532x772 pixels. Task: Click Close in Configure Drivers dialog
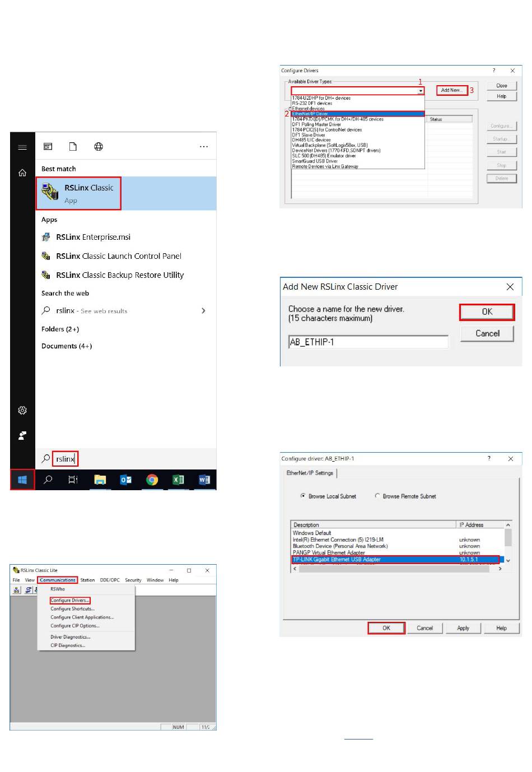click(502, 86)
